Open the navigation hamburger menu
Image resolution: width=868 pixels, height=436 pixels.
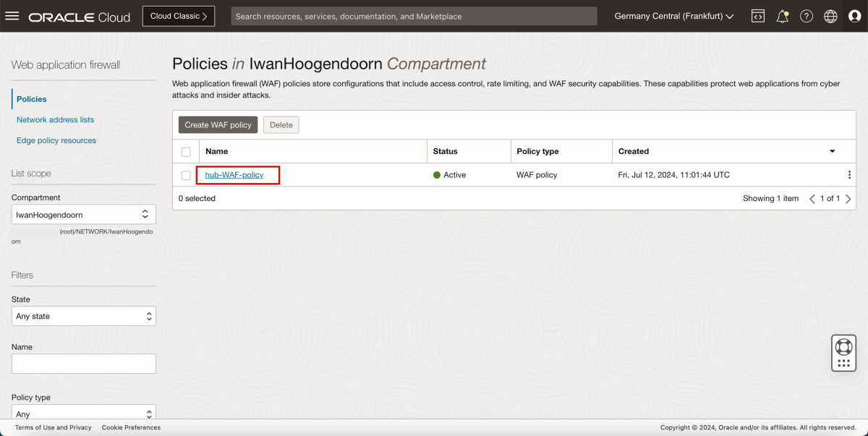(12, 16)
